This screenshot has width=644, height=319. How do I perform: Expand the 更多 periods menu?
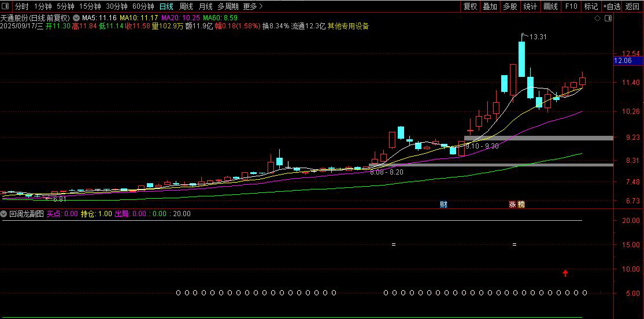pyautogui.click(x=253, y=6)
